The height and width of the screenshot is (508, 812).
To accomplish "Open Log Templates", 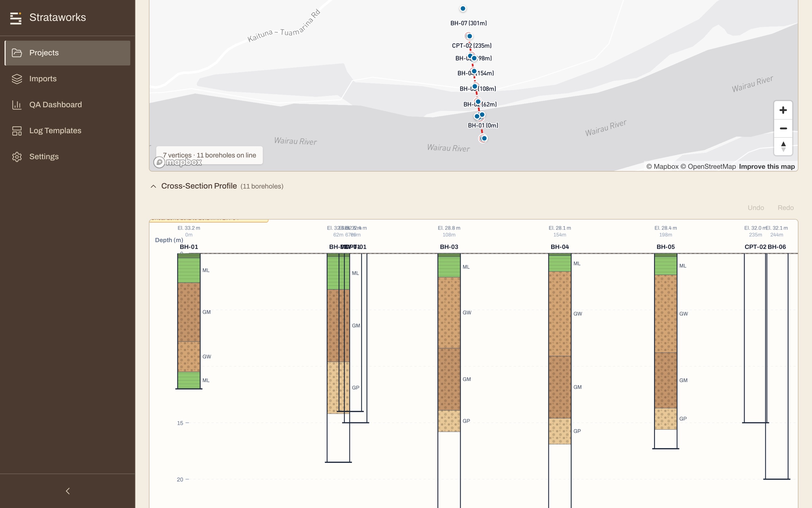I will (67, 131).
